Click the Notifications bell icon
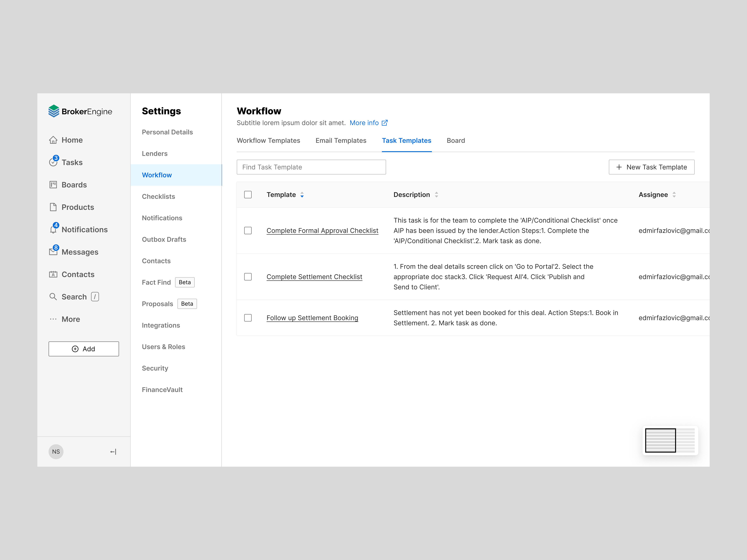This screenshot has width=747, height=560. coord(53,230)
